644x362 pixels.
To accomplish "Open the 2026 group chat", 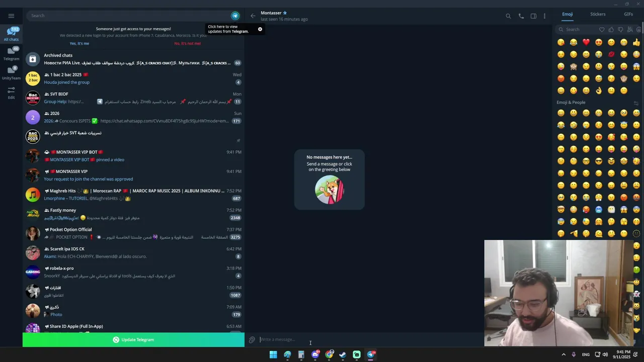I will tap(133, 117).
